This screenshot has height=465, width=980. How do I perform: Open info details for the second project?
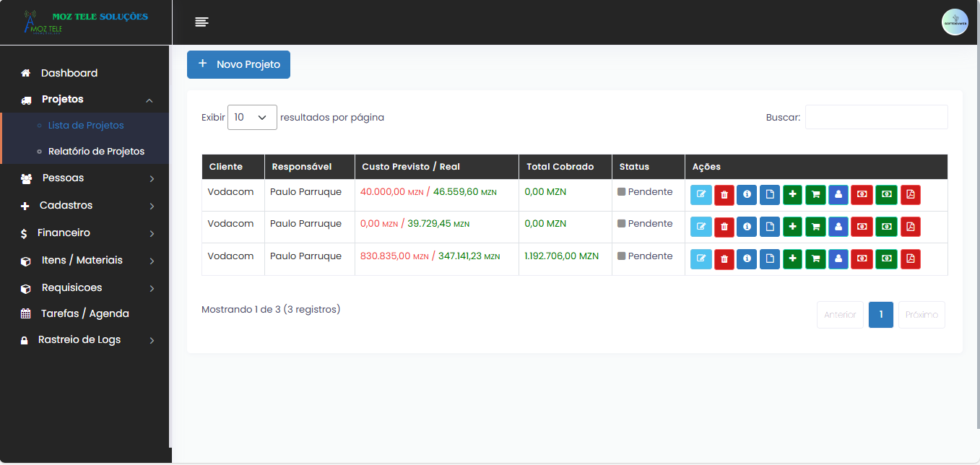[747, 226]
